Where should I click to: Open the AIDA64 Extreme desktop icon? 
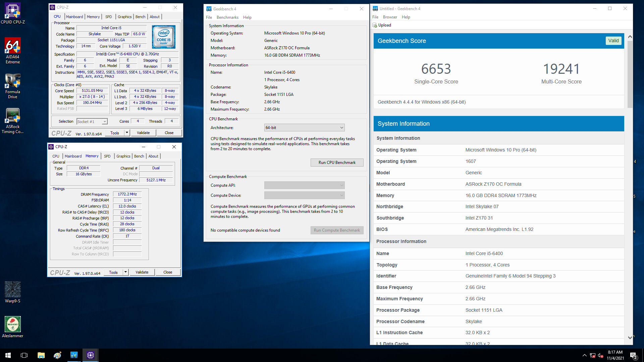click(13, 50)
